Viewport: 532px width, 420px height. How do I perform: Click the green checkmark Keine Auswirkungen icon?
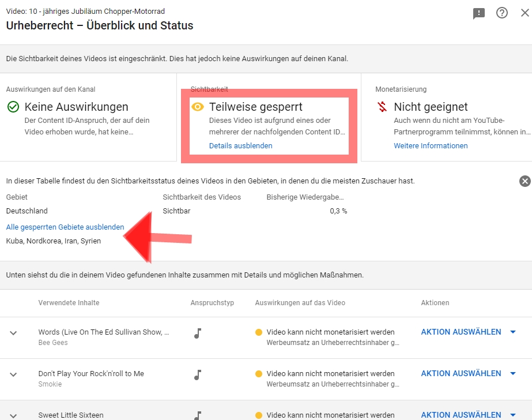pos(13,107)
